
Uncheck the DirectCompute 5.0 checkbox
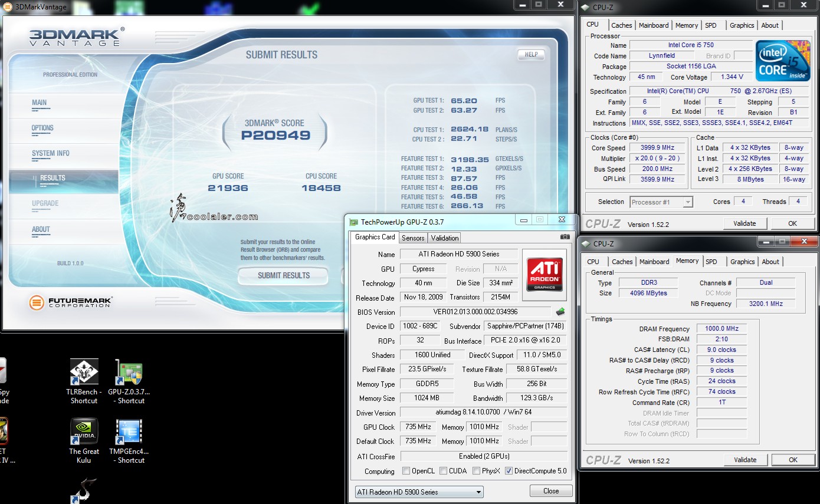point(509,471)
